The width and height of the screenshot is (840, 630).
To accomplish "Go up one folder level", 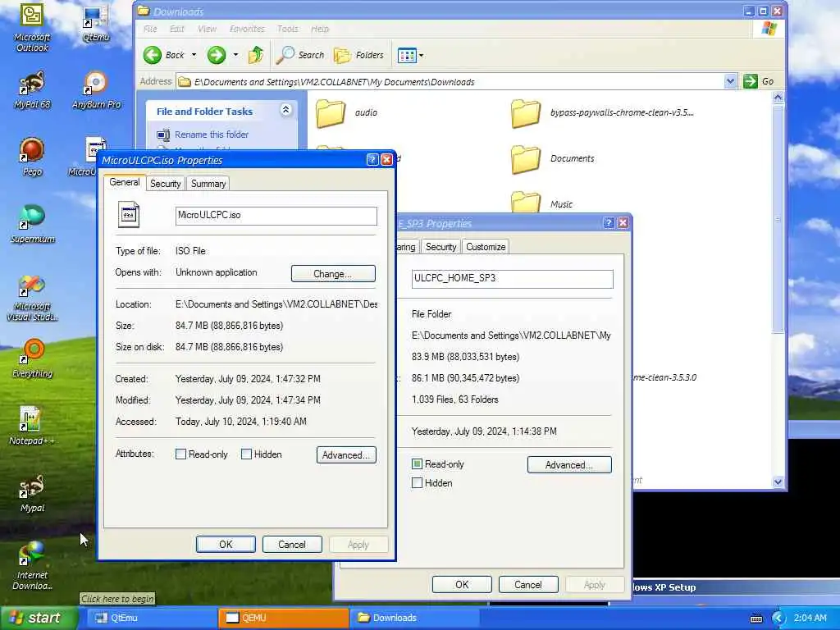I will 256,55.
